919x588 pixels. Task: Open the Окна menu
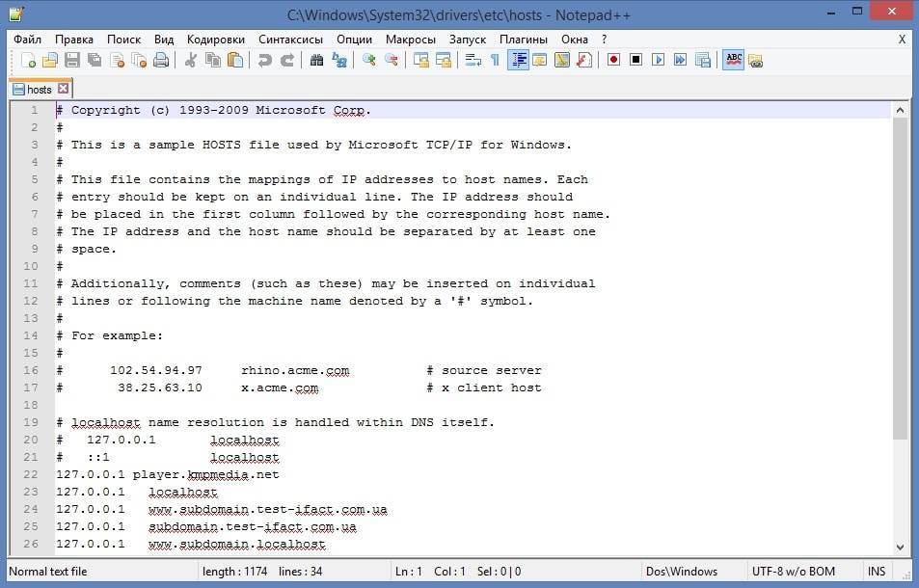coord(575,40)
